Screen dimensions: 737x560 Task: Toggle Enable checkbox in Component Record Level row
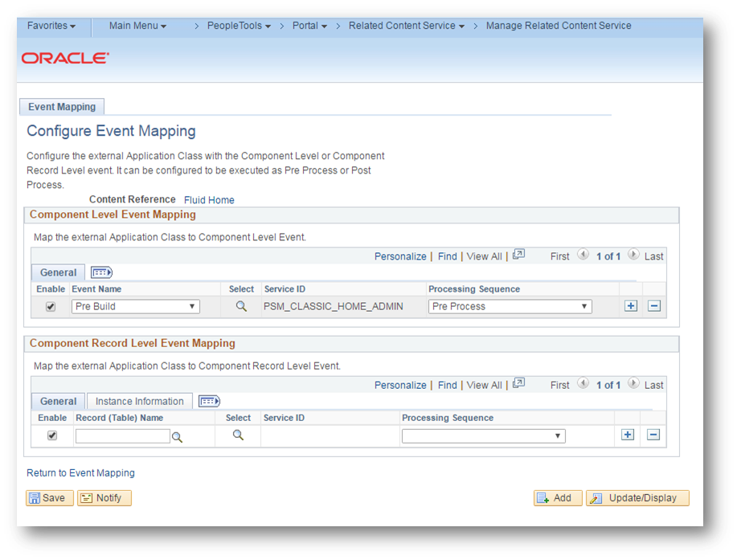pyautogui.click(x=52, y=435)
